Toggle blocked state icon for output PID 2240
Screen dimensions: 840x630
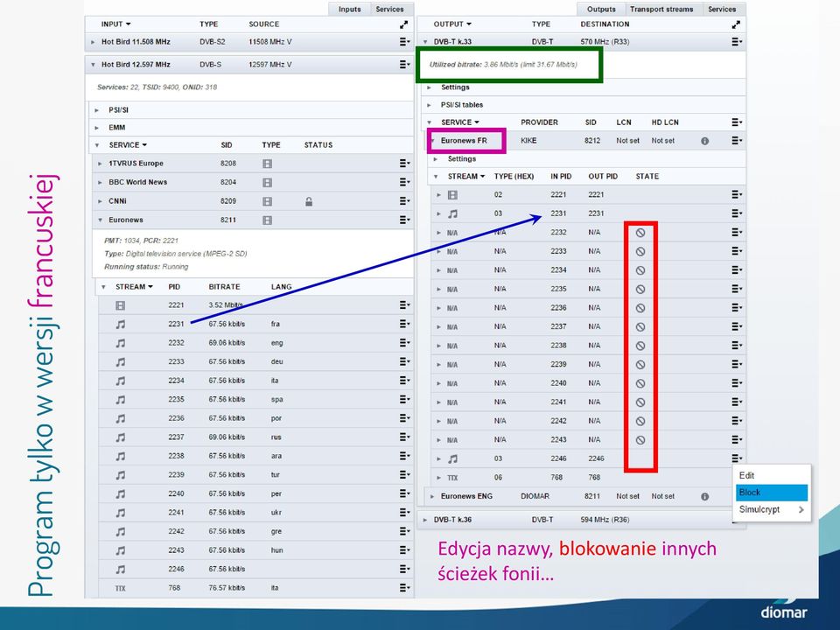640,383
